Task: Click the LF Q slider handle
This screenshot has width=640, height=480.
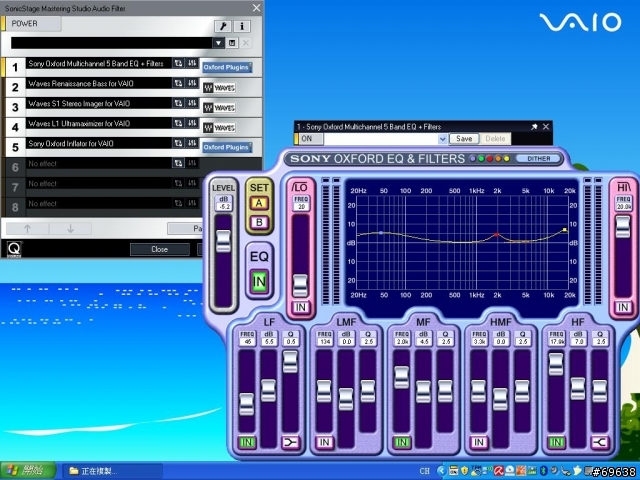Action: coord(290,362)
